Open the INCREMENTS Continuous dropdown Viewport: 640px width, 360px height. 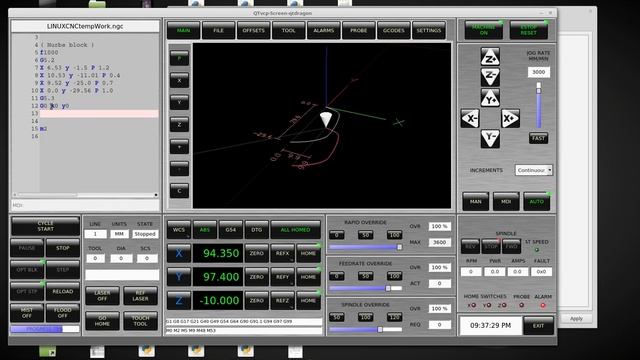coord(534,170)
